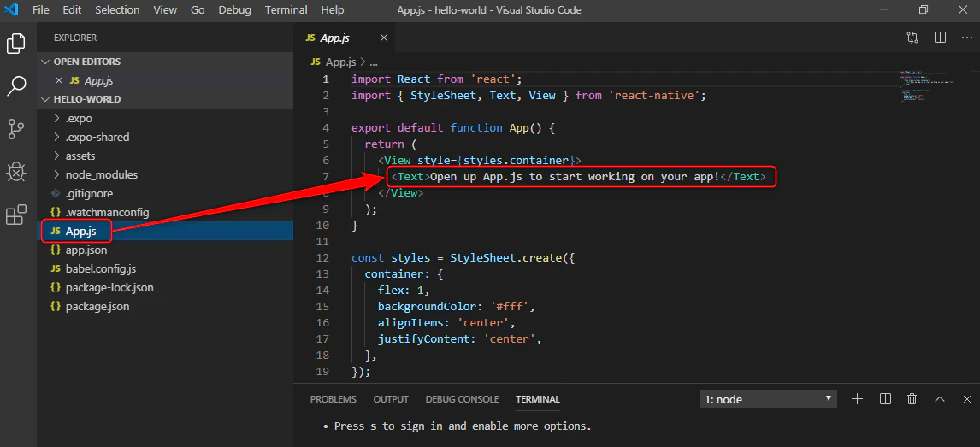Open the package-lock.json file

165,288
